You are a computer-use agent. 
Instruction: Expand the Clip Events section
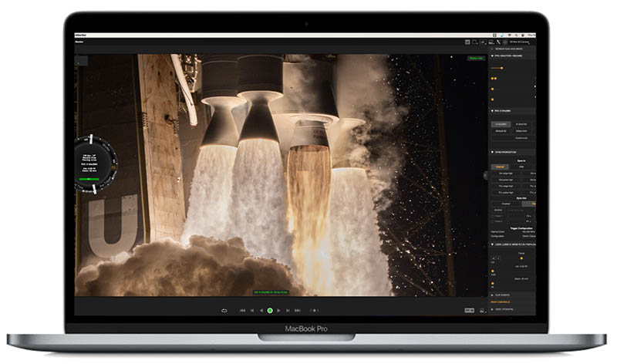[x=492, y=295]
